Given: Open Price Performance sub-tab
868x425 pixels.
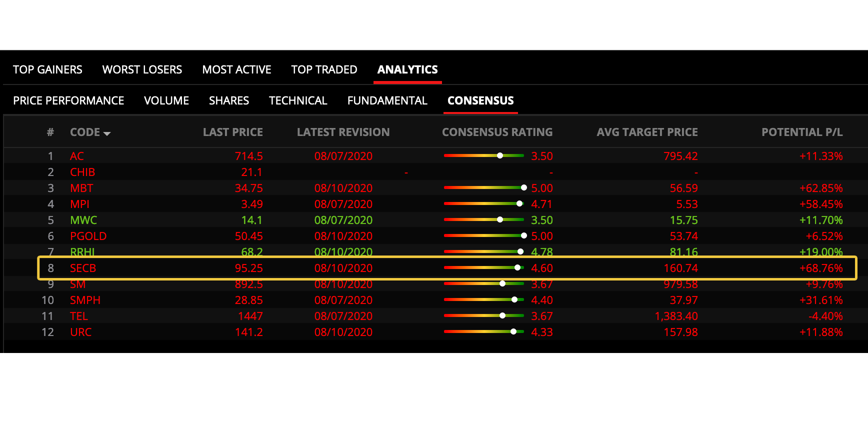Looking at the screenshot, I should 68,100.
